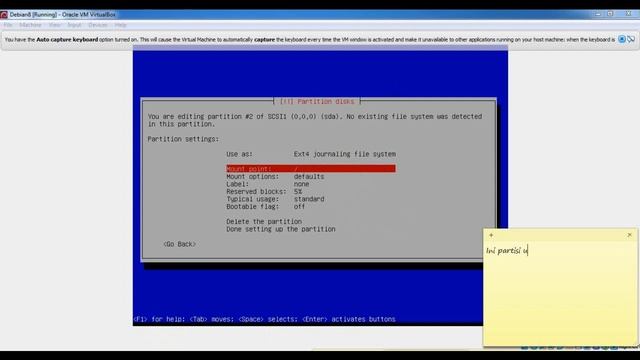Open the Devices menu
The height and width of the screenshot is (360, 640).
pyautogui.click(x=98, y=25)
